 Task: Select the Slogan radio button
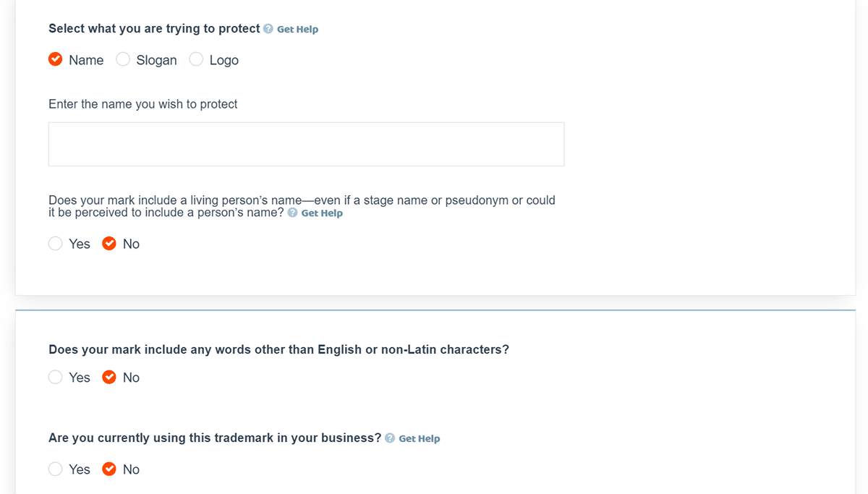[123, 59]
